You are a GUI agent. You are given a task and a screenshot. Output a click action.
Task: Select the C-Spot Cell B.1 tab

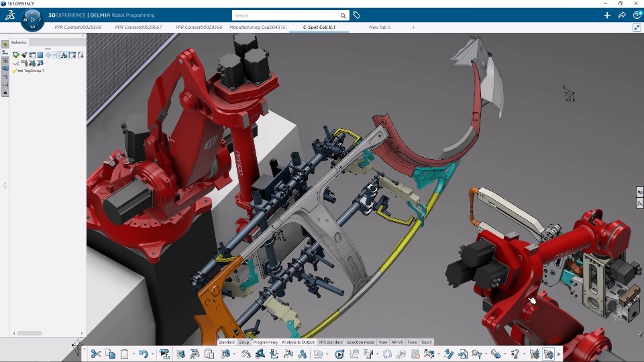coord(319,27)
